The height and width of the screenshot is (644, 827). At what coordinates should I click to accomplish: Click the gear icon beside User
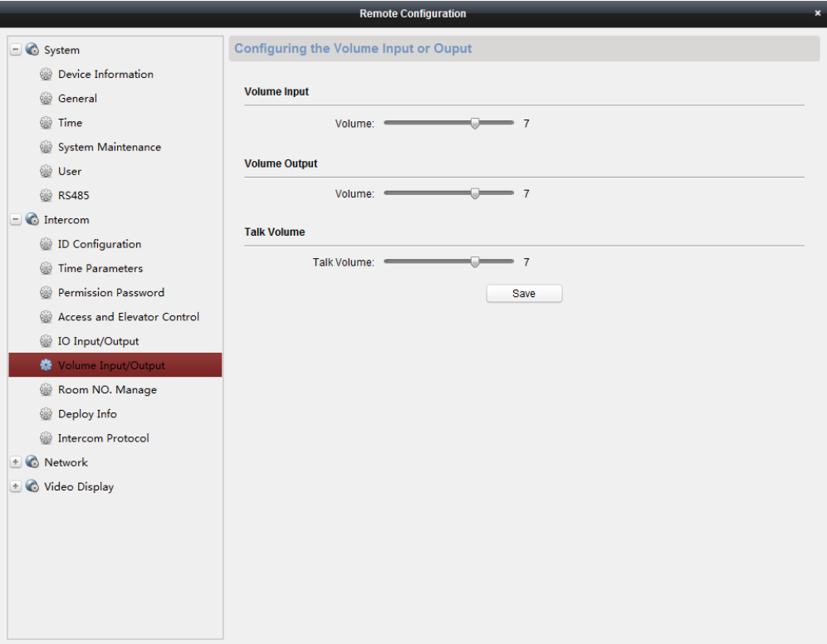pos(46,171)
